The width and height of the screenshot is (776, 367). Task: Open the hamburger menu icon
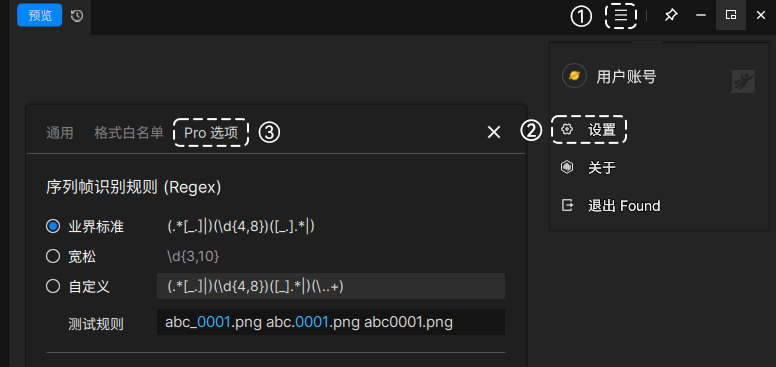tap(621, 15)
